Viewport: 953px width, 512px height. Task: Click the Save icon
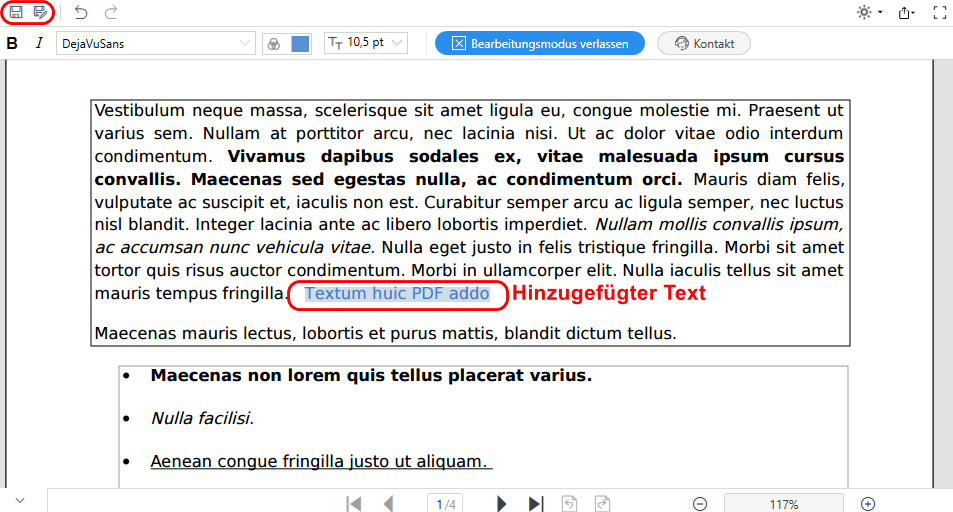tap(16, 12)
